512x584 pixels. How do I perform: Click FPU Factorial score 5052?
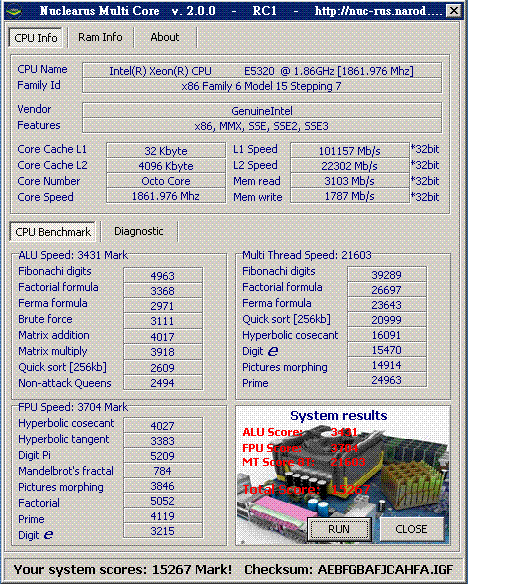pyautogui.click(x=163, y=501)
